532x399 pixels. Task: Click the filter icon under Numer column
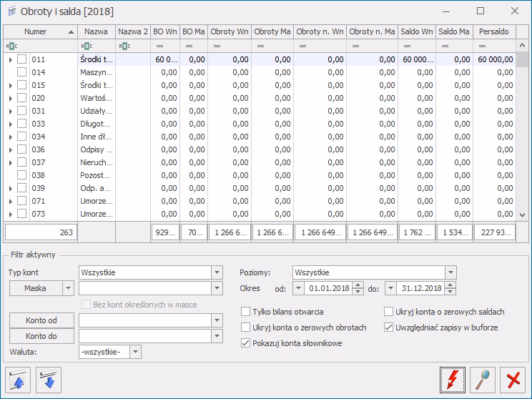11,46
